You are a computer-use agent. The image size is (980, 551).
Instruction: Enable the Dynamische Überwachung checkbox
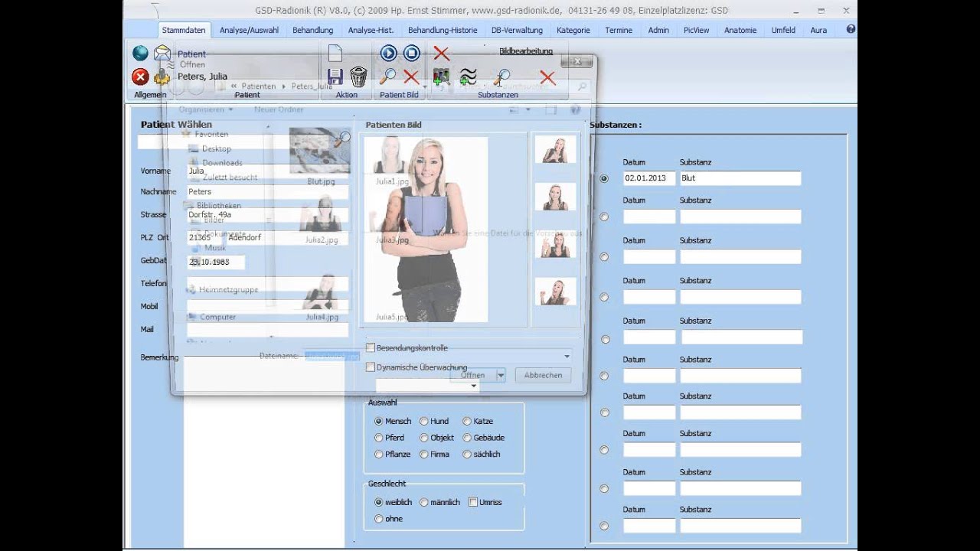click(x=371, y=367)
